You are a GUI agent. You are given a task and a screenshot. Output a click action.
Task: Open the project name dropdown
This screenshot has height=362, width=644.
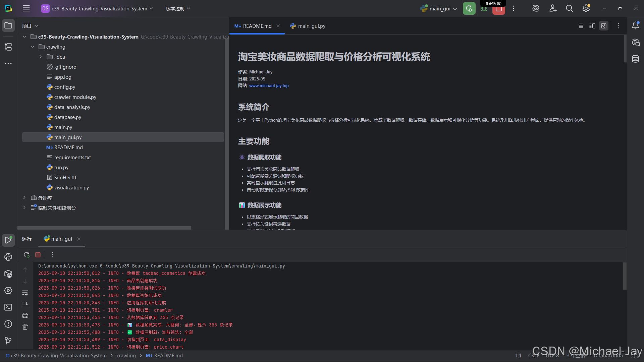point(97,8)
